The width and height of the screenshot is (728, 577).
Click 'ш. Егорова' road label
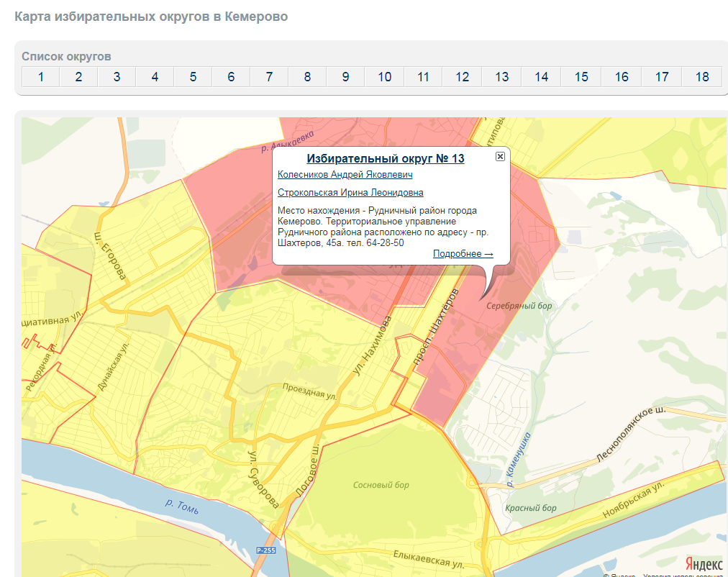[110, 256]
